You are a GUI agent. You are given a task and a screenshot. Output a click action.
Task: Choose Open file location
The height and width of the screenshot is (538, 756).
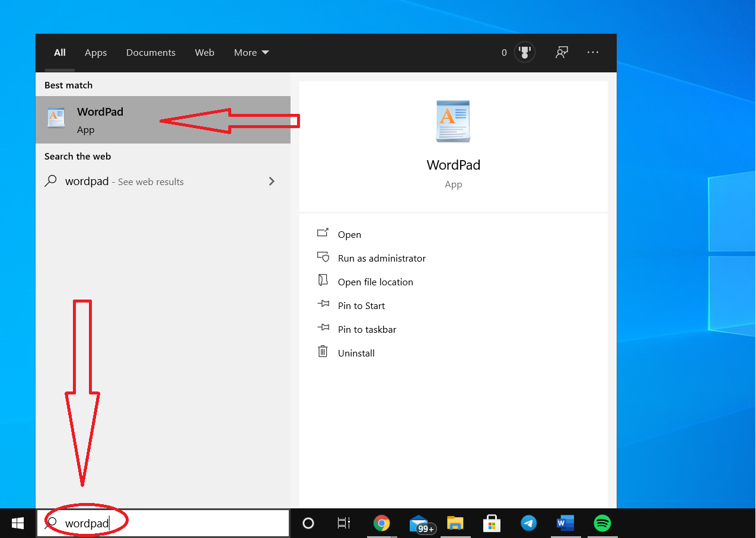(x=375, y=282)
